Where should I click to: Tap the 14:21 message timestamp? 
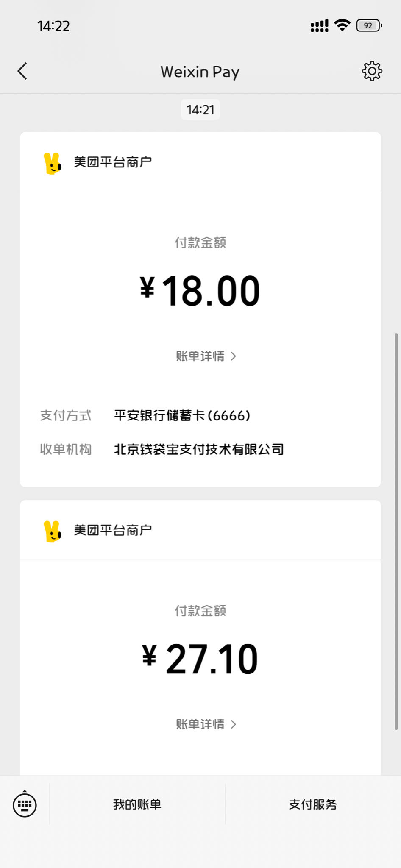pyautogui.click(x=200, y=110)
